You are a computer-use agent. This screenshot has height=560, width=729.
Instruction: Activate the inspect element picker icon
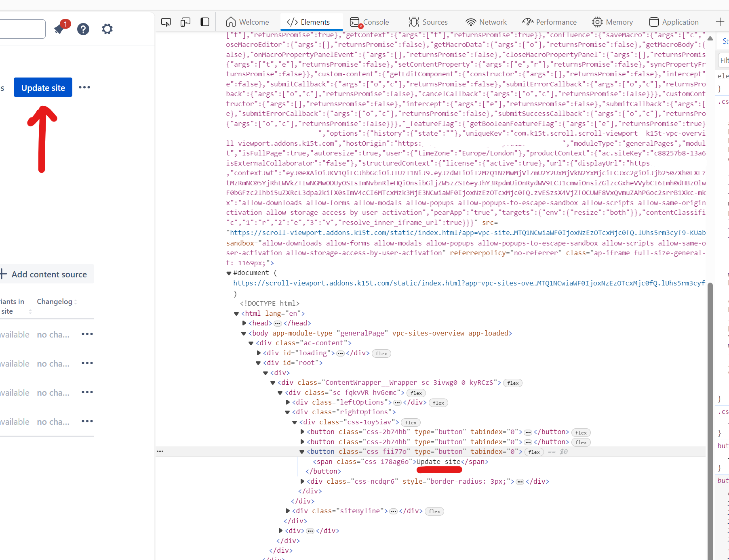pyautogui.click(x=166, y=22)
